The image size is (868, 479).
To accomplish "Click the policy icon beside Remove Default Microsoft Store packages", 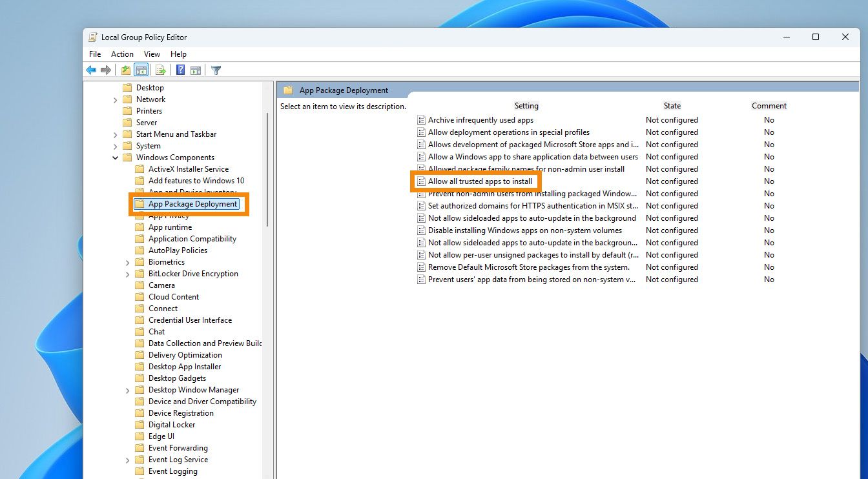I will pos(421,267).
